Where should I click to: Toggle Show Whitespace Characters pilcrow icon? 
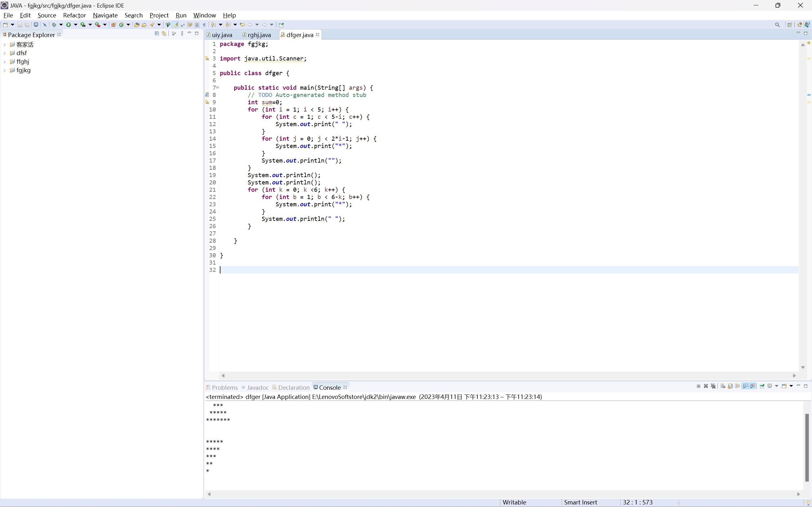(x=204, y=25)
